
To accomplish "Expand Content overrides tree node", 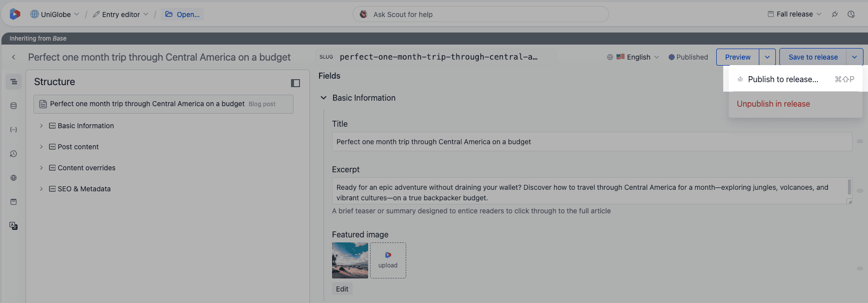I will click(41, 168).
